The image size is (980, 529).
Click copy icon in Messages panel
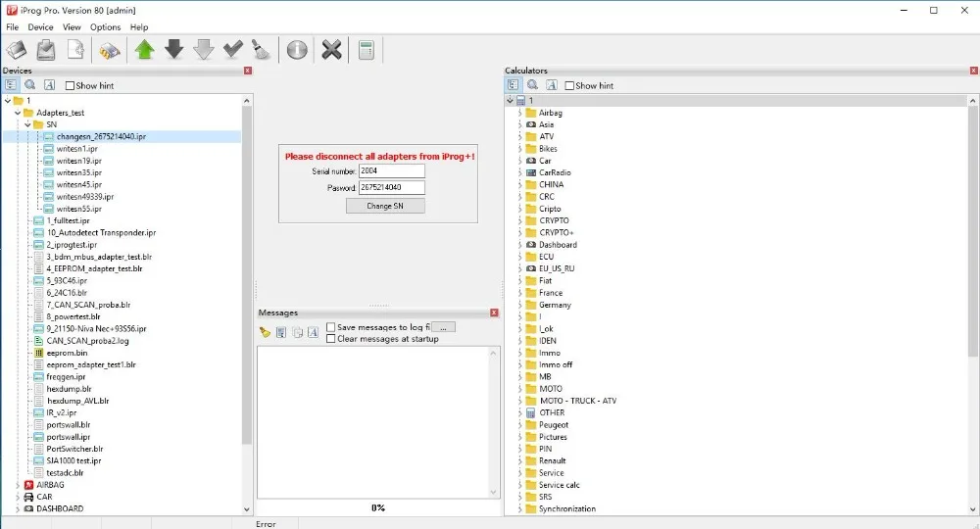(297, 332)
